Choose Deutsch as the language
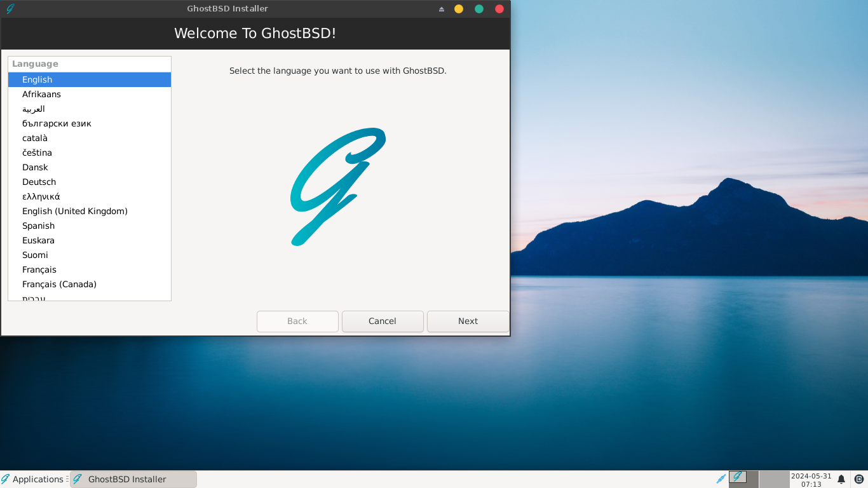Viewport: 868px width, 488px height. [90, 182]
